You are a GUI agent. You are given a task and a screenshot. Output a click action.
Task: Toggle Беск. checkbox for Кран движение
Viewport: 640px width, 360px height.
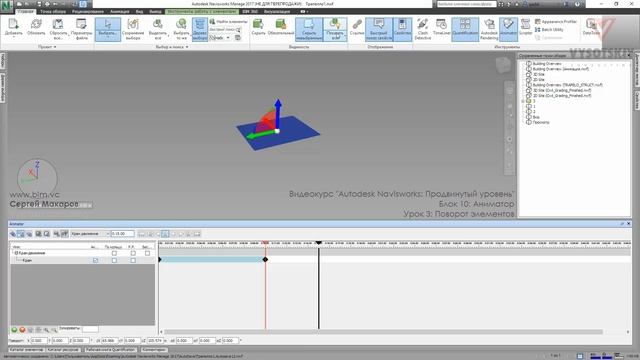147,253
